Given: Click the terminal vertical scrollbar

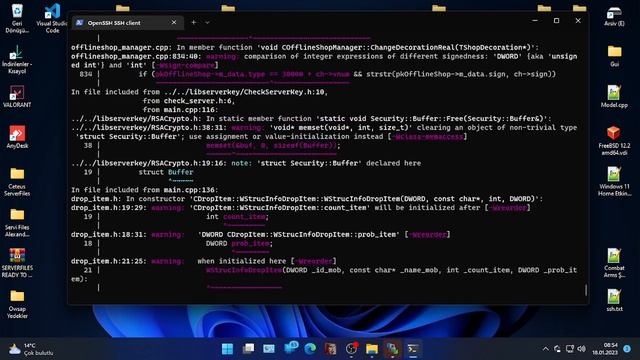Looking at the screenshot, I should coord(586,290).
